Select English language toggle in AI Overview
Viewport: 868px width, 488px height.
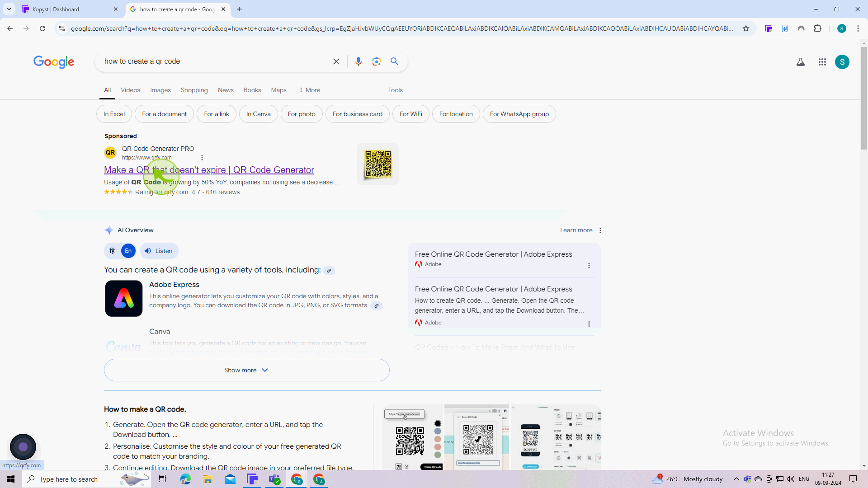(x=128, y=251)
